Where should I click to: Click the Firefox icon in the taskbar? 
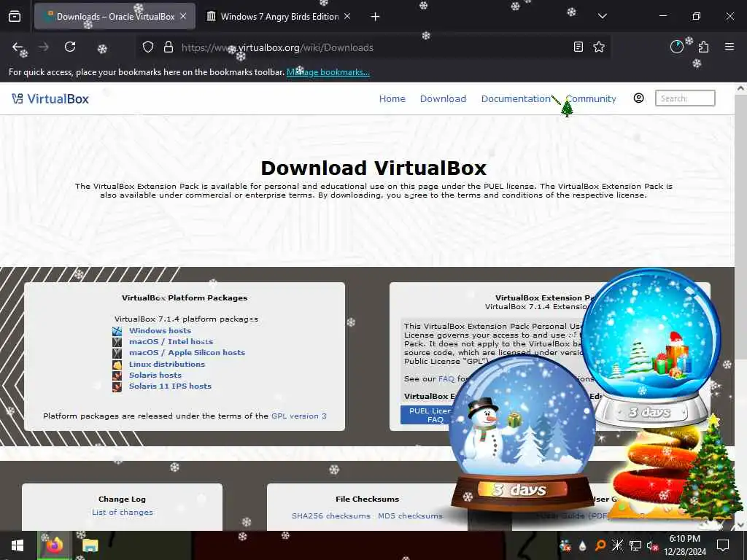(x=54, y=545)
